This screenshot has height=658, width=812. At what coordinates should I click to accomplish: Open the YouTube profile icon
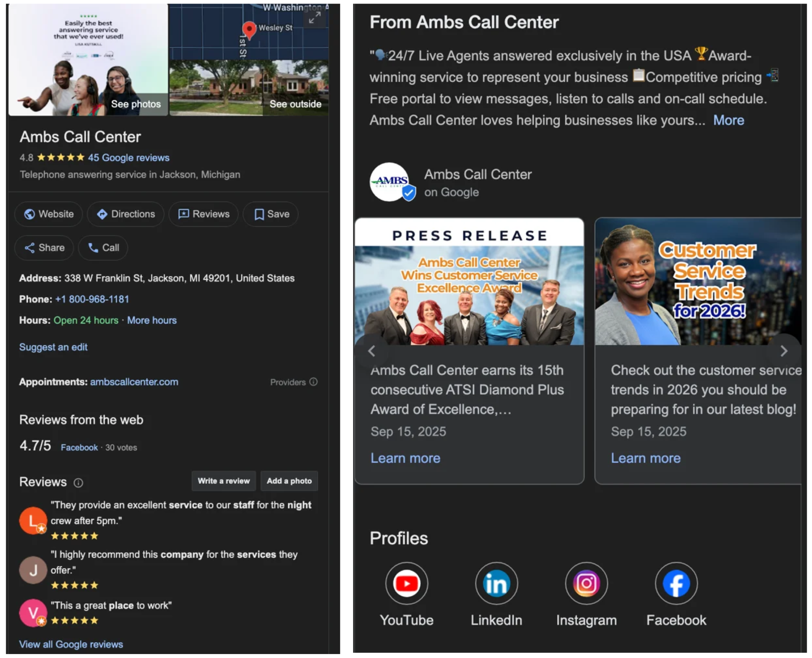coord(406,583)
